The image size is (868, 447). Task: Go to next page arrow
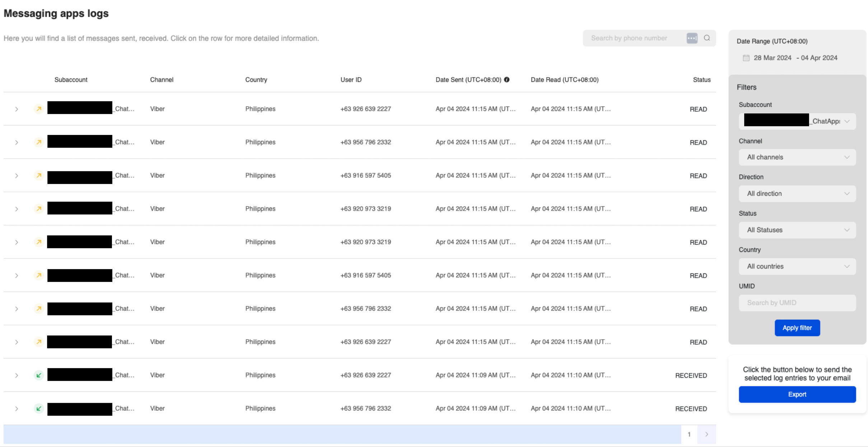tap(706, 434)
